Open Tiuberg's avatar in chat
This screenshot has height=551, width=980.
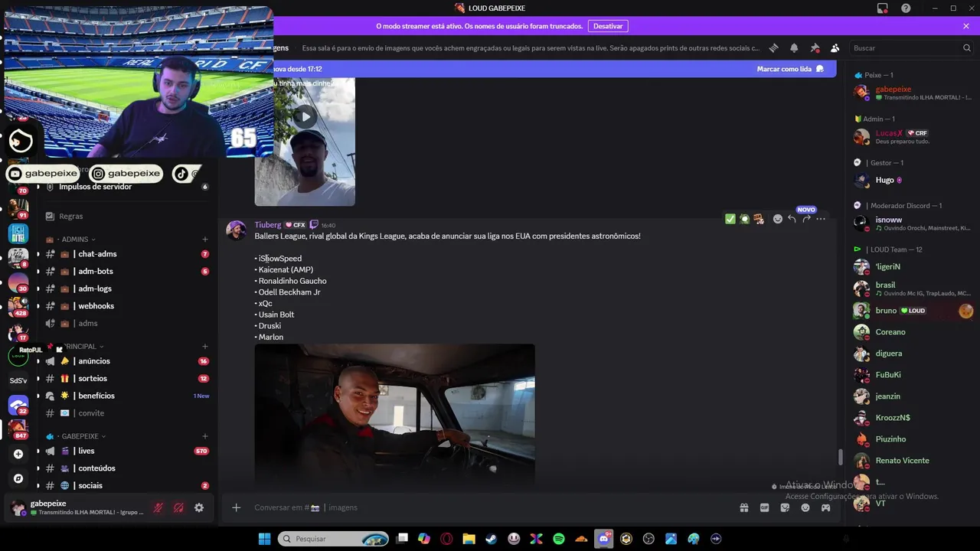coord(237,230)
